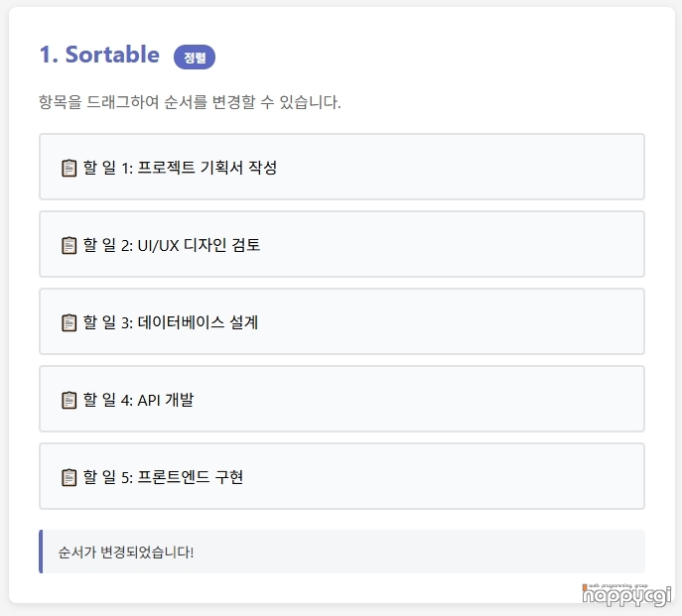Select the 'UI/UX 디자인 검토' item text
Image resolution: width=682 pixels, height=616 pixels.
[199, 245]
